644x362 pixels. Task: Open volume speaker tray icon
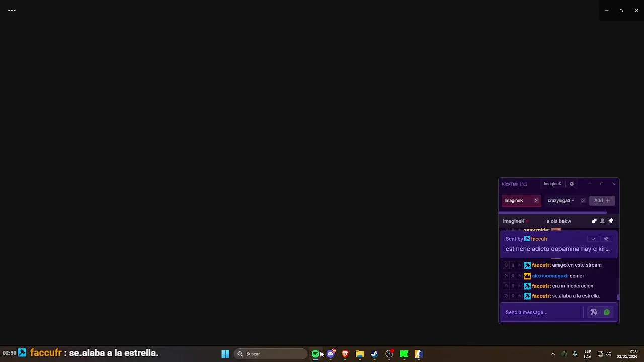[609, 354]
